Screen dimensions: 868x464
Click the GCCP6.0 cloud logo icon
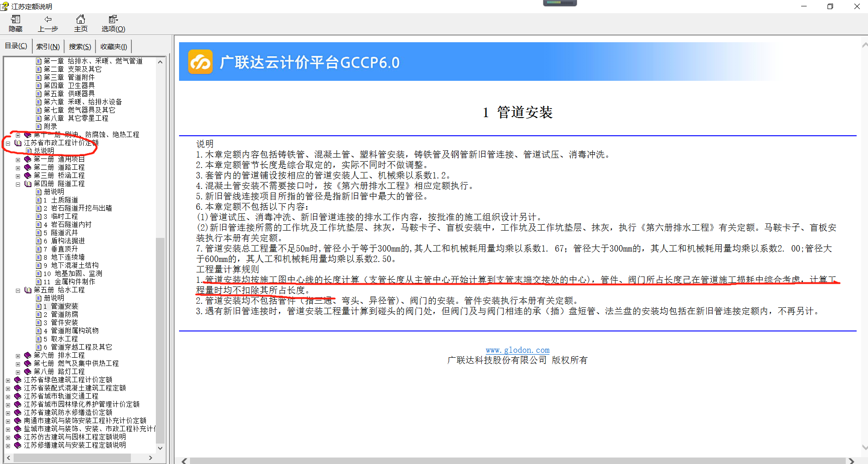(x=200, y=62)
